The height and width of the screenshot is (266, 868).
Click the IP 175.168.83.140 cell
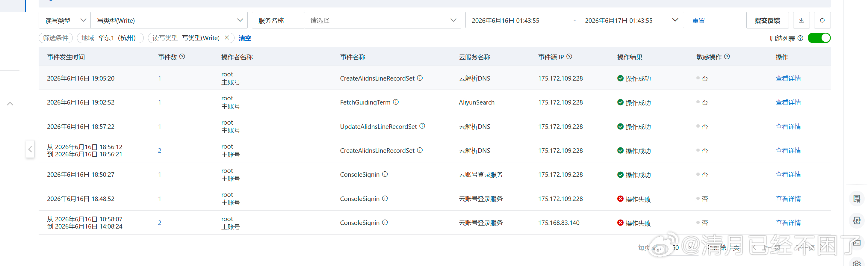coord(559,223)
